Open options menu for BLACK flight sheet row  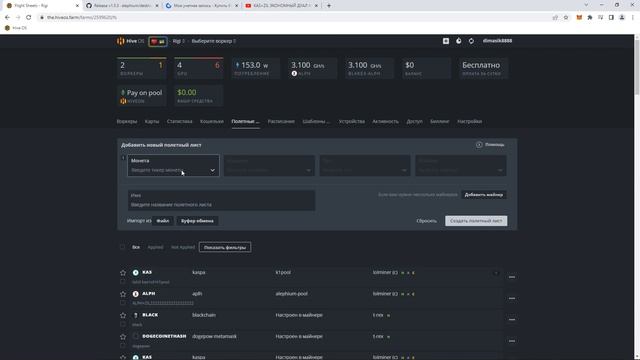(x=512, y=320)
